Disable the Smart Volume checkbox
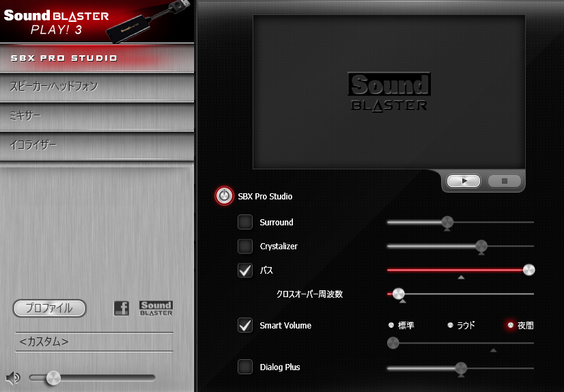Image resolution: width=564 pixels, height=392 pixels. coord(245,325)
